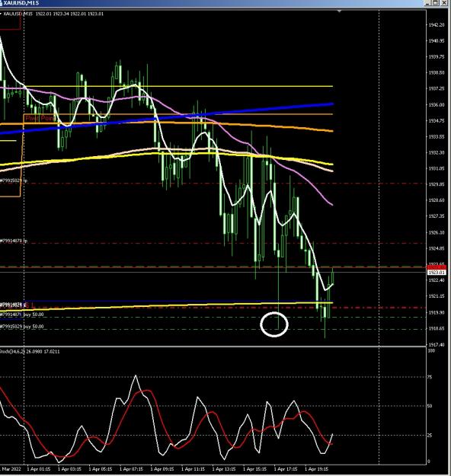The width and height of the screenshot is (451, 476).
Task: Click the 1931.05 price axis label
Action: pos(437,168)
